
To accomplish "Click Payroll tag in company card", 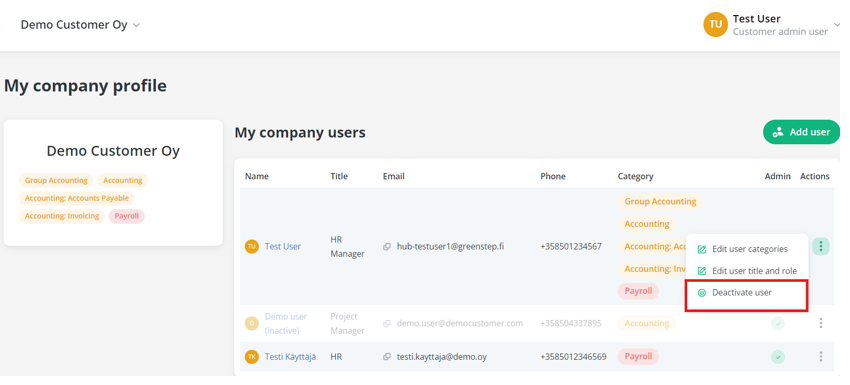I will (126, 216).
